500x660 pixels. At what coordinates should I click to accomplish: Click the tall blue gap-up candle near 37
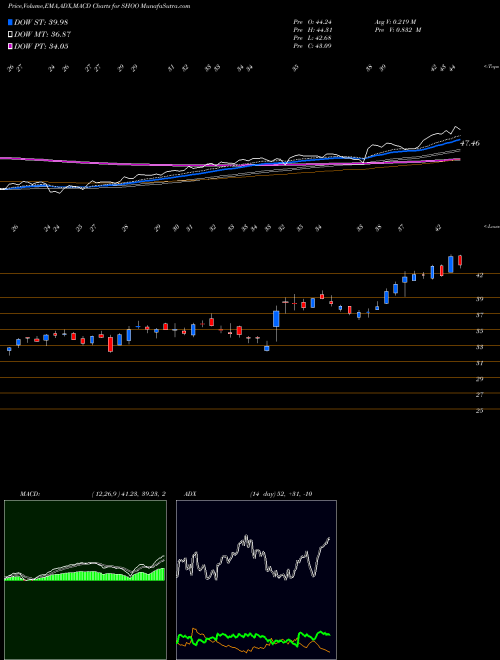pyautogui.click(x=277, y=319)
